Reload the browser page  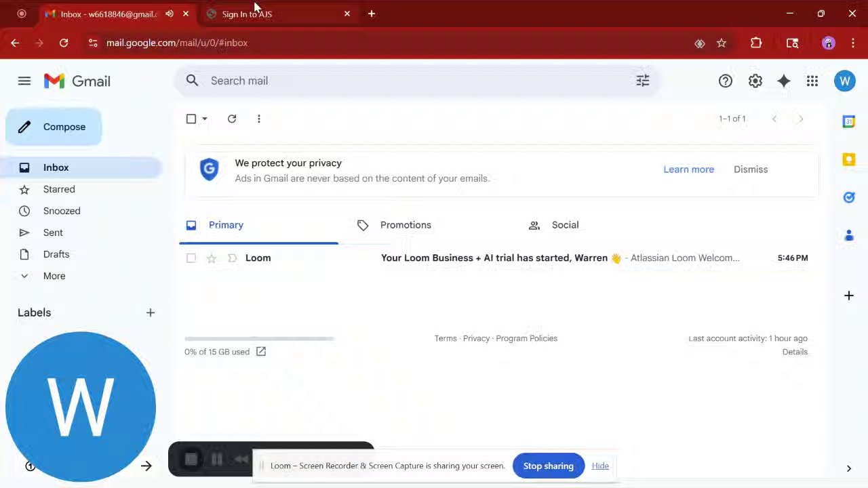click(64, 43)
